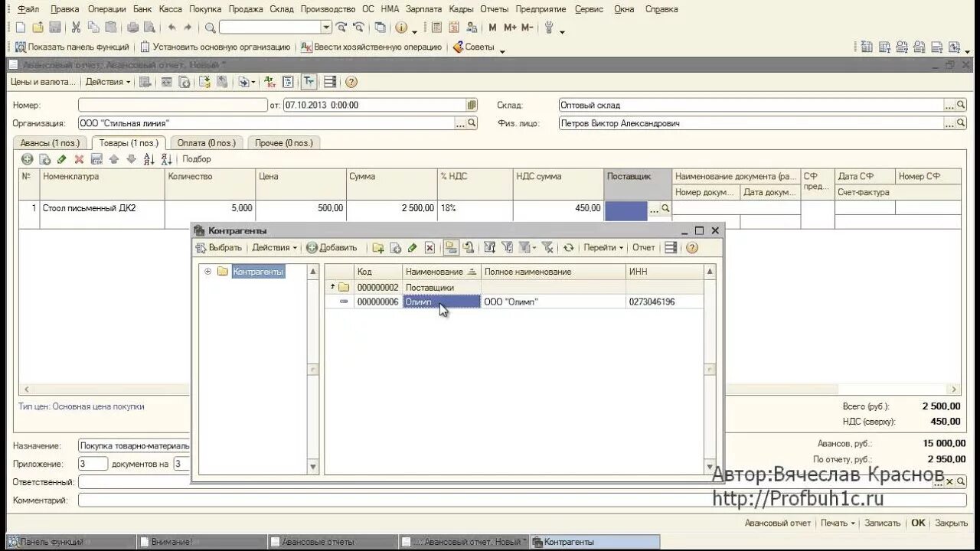This screenshot has height=551, width=980.
Task: Refresh list icon in Контрагенты toolbar
Action: click(x=568, y=248)
